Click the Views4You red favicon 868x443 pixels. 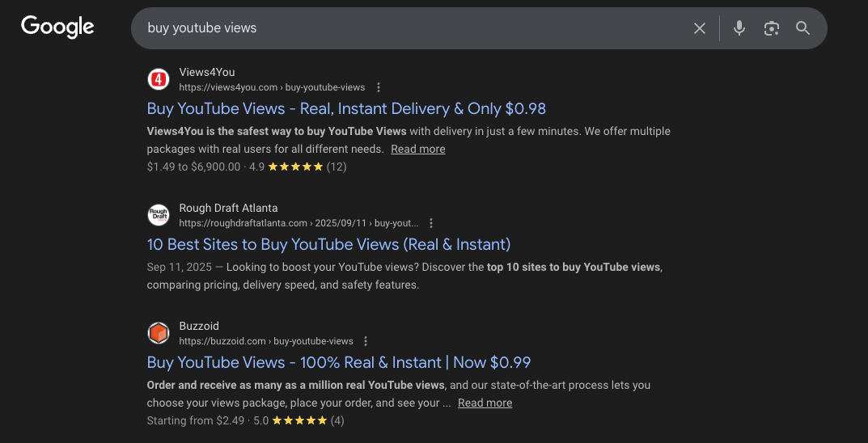(159, 79)
